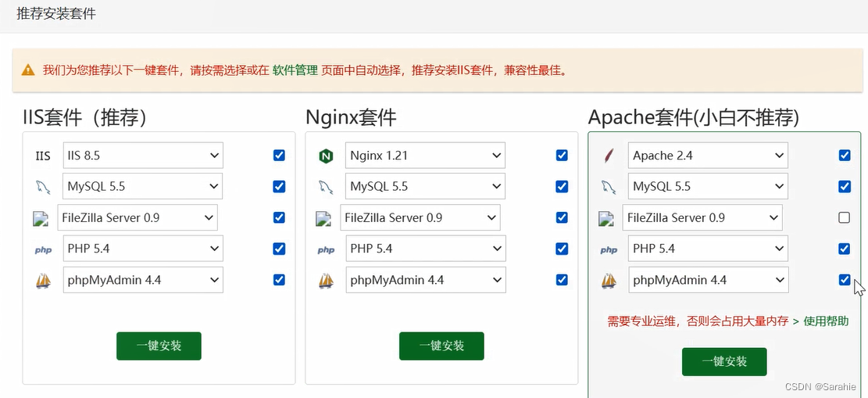This screenshot has height=398, width=868.
Task: Click 一键安装 button under Nginx suite
Action: pos(441,346)
